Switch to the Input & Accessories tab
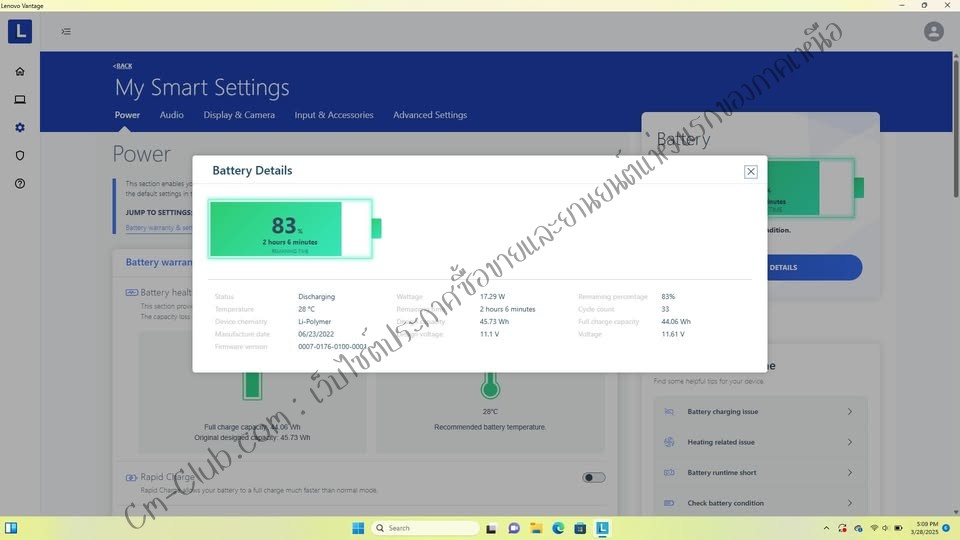Screen dimensions: 960x540 pyautogui.click(x=334, y=115)
